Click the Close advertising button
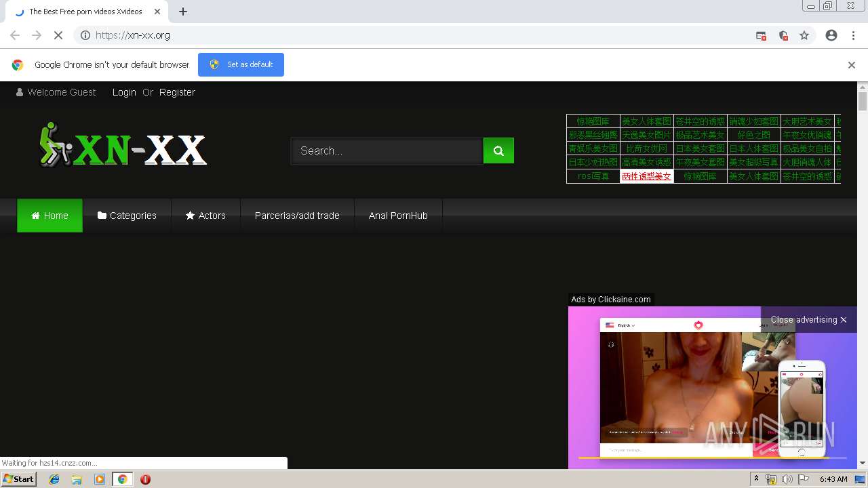The width and height of the screenshot is (868, 488). pyautogui.click(x=808, y=319)
